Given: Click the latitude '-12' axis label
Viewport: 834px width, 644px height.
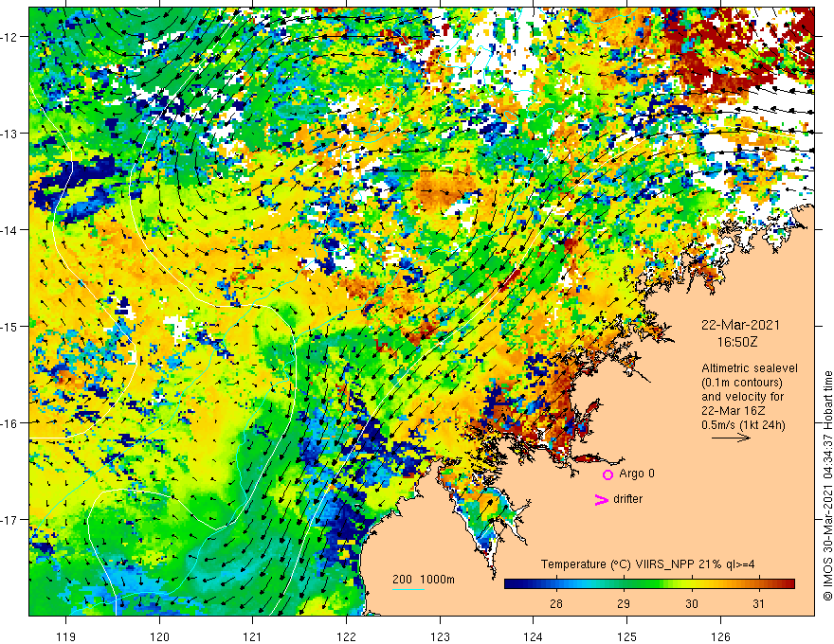Looking at the screenshot, I should click(x=10, y=37).
